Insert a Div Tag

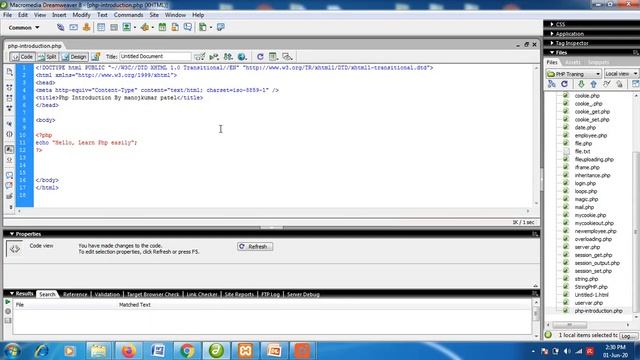[x=114, y=27]
